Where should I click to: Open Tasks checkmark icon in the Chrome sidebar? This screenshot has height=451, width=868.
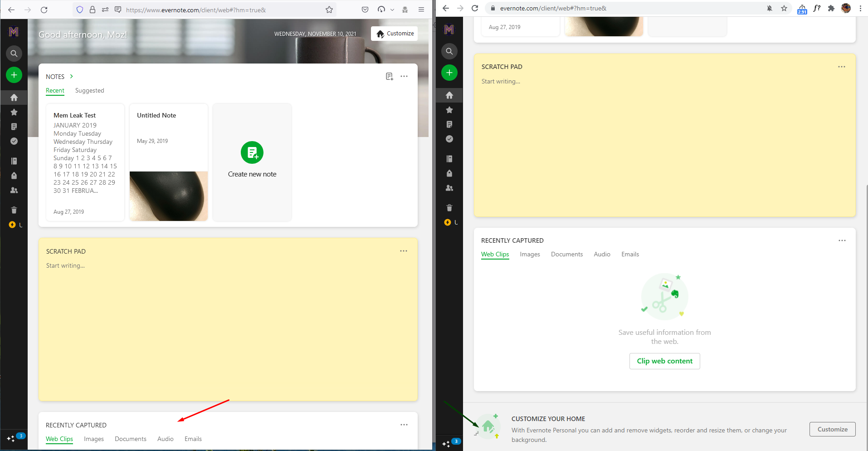click(449, 139)
